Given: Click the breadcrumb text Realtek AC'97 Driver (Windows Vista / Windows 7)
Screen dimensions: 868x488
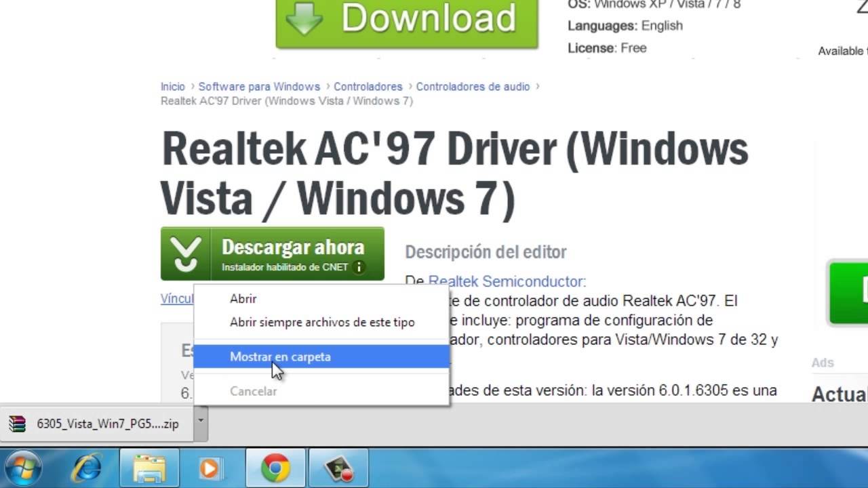Looking at the screenshot, I should point(287,101).
